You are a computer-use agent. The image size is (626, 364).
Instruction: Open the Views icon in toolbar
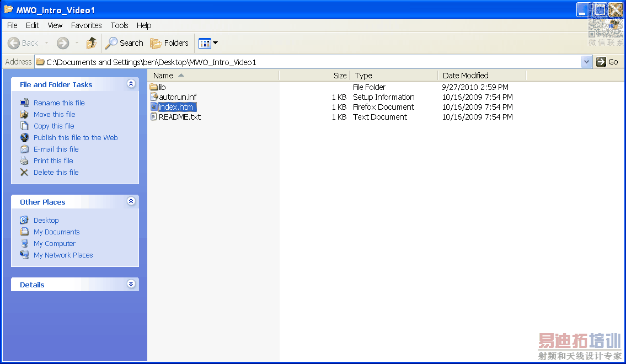pyautogui.click(x=205, y=43)
